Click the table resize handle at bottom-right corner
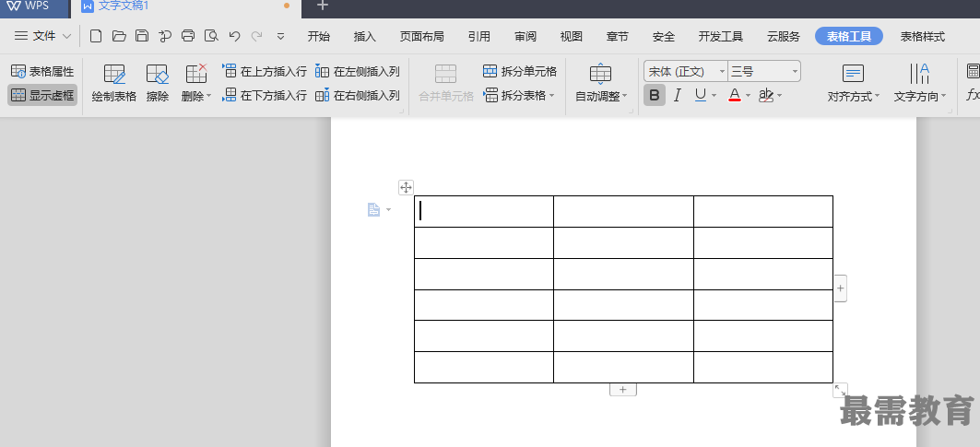Viewport: 980px width, 447px height. pos(840,390)
